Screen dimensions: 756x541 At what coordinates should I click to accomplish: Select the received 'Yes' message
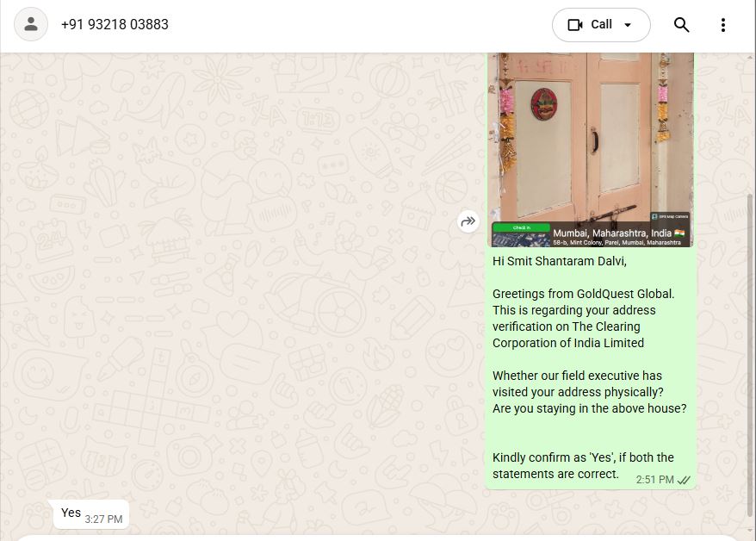71,513
